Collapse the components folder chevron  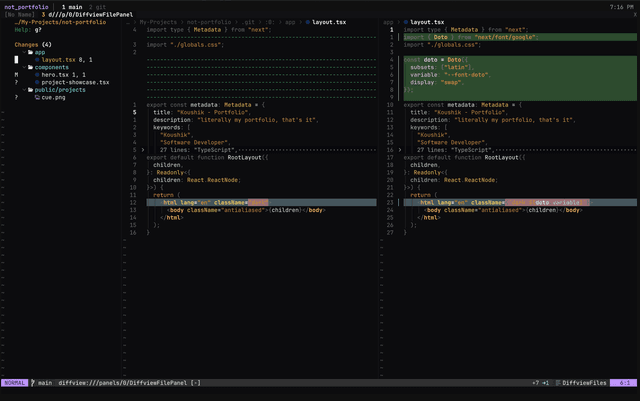click(26, 67)
